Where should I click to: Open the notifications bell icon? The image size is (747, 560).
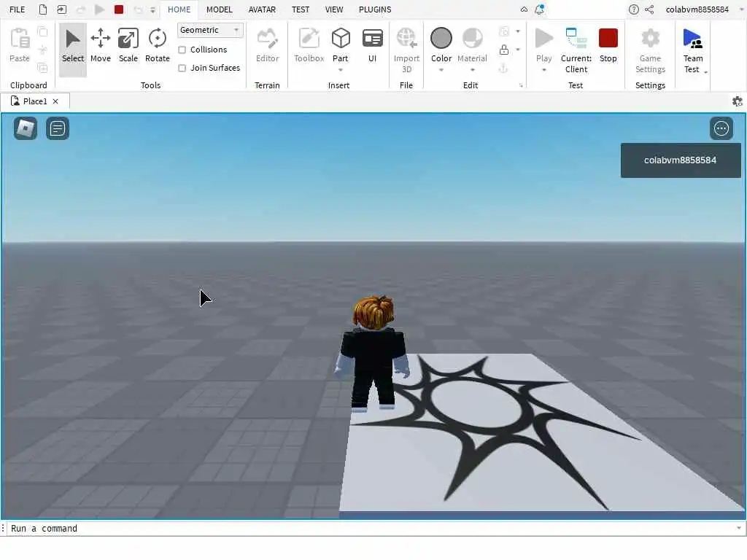point(539,9)
